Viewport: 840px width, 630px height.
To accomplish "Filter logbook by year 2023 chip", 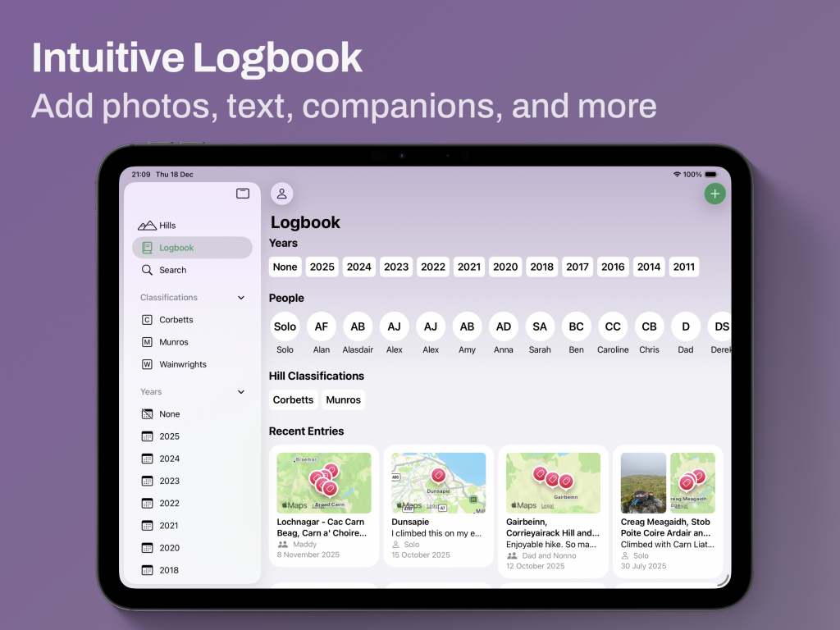I will pos(396,267).
